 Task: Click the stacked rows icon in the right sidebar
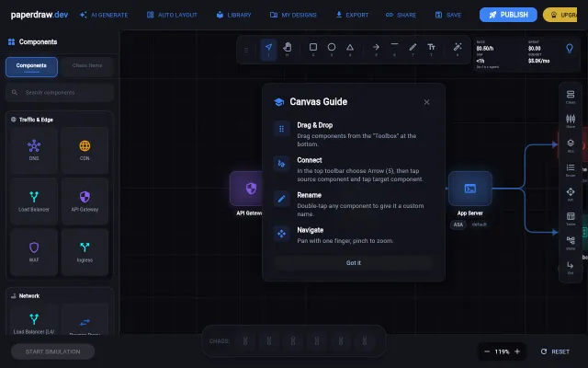pos(571,97)
